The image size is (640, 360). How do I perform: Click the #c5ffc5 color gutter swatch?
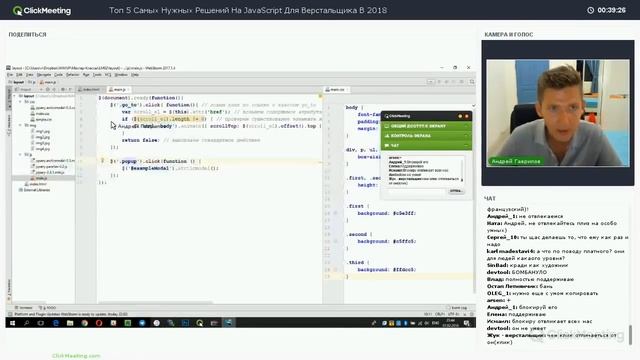(336, 241)
